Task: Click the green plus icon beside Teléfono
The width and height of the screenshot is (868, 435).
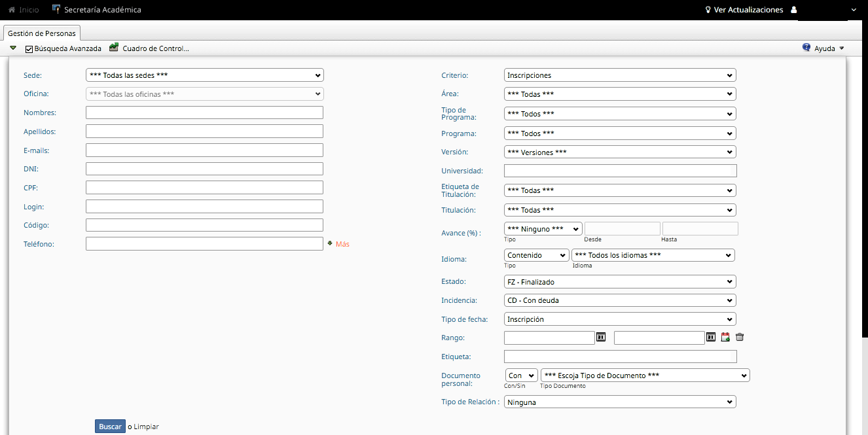Action: [330, 243]
